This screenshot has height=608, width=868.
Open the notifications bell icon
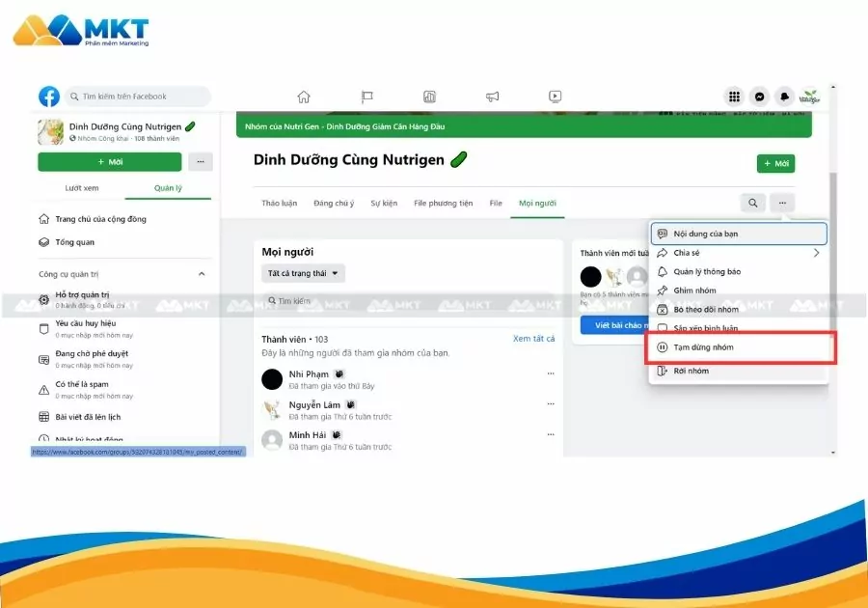pyautogui.click(x=784, y=97)
